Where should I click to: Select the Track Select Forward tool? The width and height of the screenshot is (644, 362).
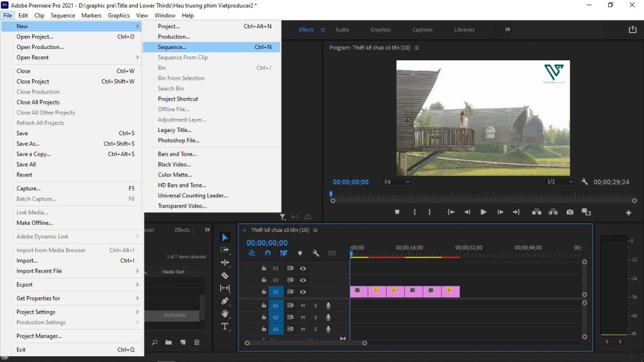[x=225, y=250]
